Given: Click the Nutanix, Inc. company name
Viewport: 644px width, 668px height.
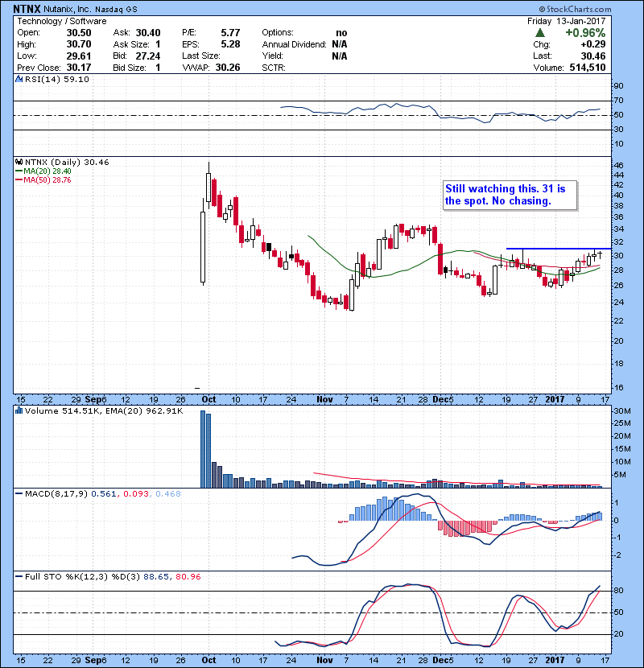Looking at the screenshot, I should tap(67, 9).
